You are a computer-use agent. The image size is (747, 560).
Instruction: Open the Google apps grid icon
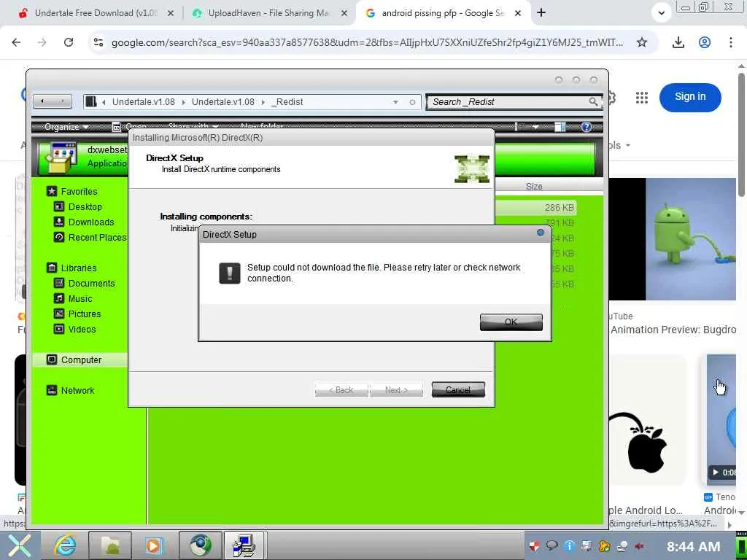tap(642, 98)
